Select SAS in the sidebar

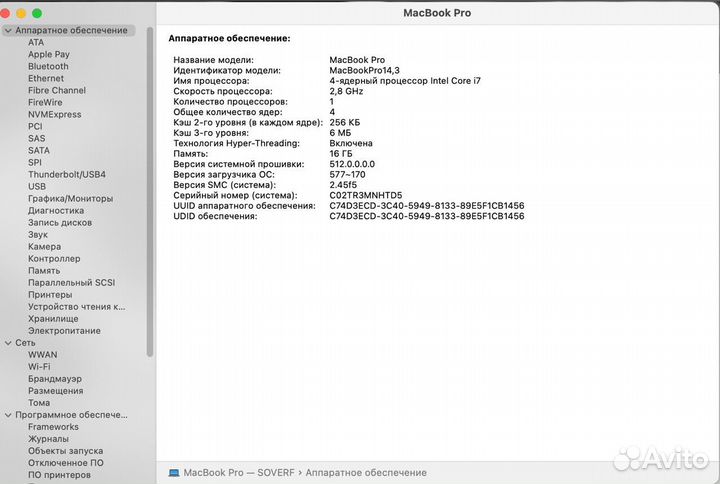(37, 138)
